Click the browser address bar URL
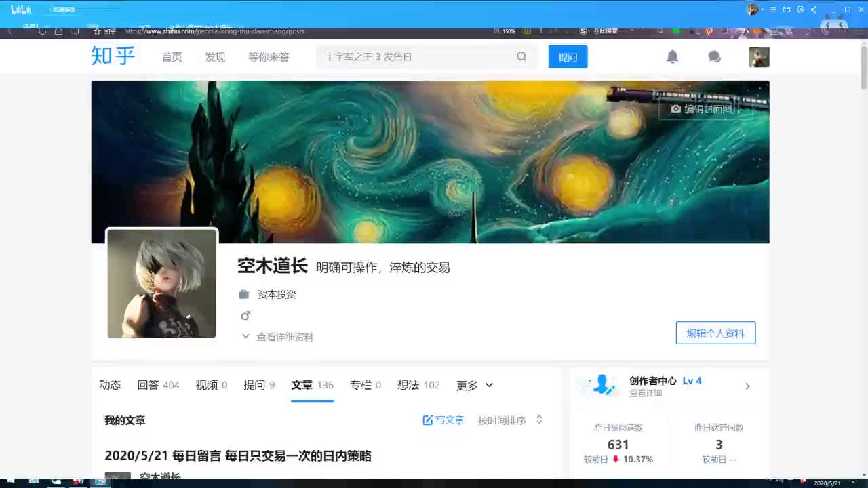Viewport: 868px width, 488px height. (x=214, y=31)
